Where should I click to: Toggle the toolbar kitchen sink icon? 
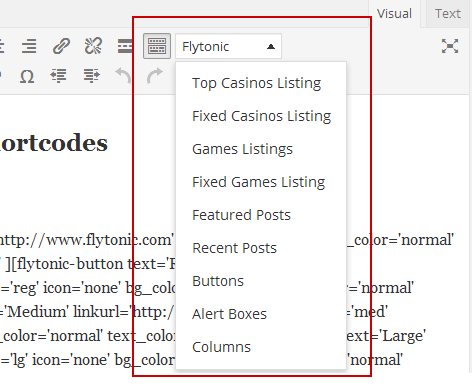[x=157, y=46]
